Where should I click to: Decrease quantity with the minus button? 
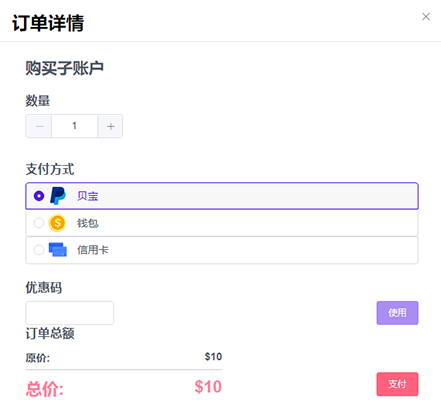coord(39,126)
